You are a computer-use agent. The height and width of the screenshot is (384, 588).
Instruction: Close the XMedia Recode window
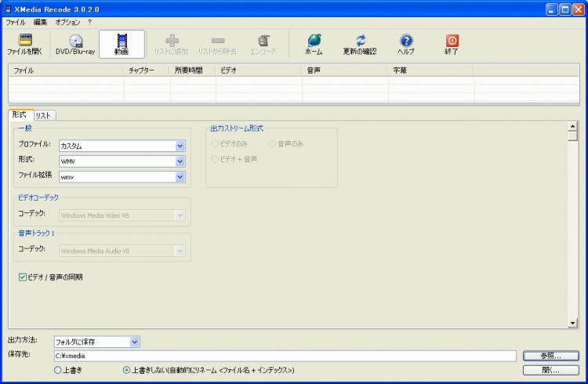579,9
